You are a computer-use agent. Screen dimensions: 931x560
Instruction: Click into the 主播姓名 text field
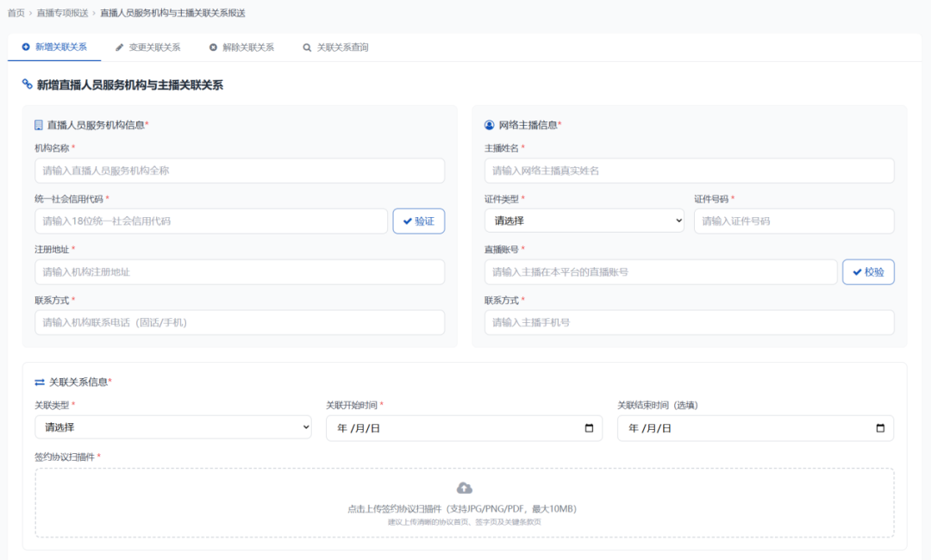tap(689, 171)
